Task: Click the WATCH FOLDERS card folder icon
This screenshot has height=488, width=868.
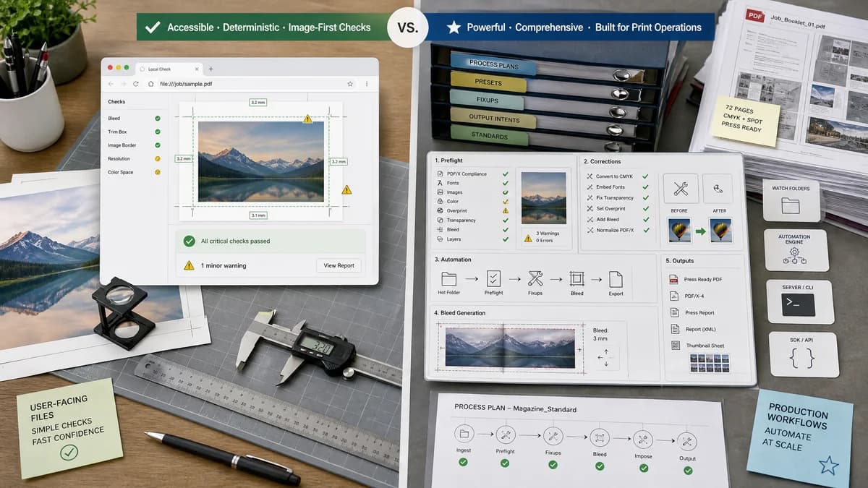Action: coord(791,206)
